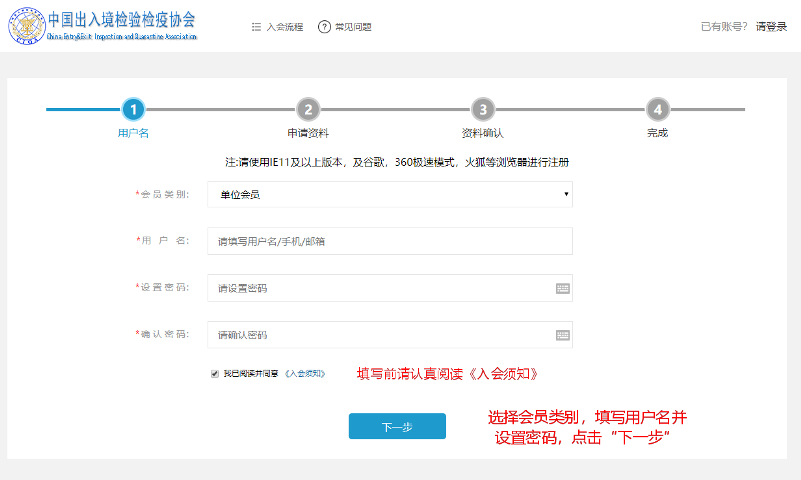
Task: Click the dropdown arrow beside 单位会员
Action: tap(566, 194)
